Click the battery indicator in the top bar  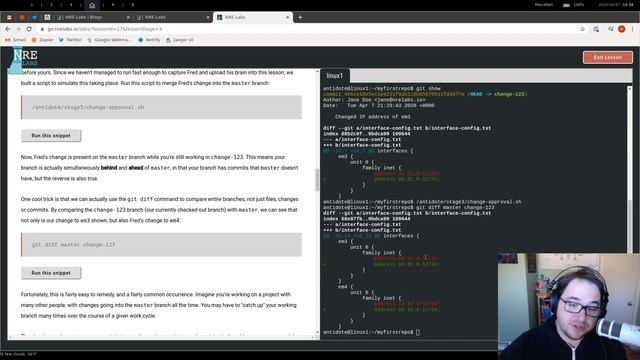[x=566, y=5]
